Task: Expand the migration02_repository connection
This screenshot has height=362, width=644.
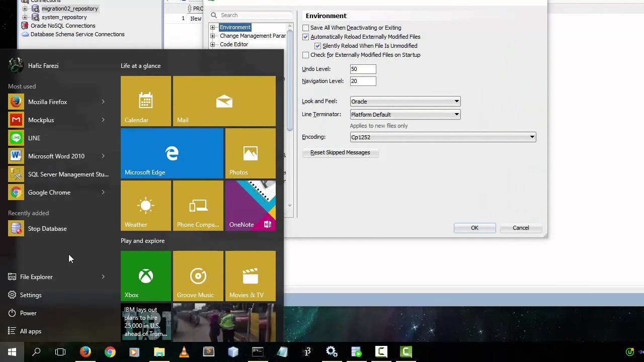Action: click(25, 9)
